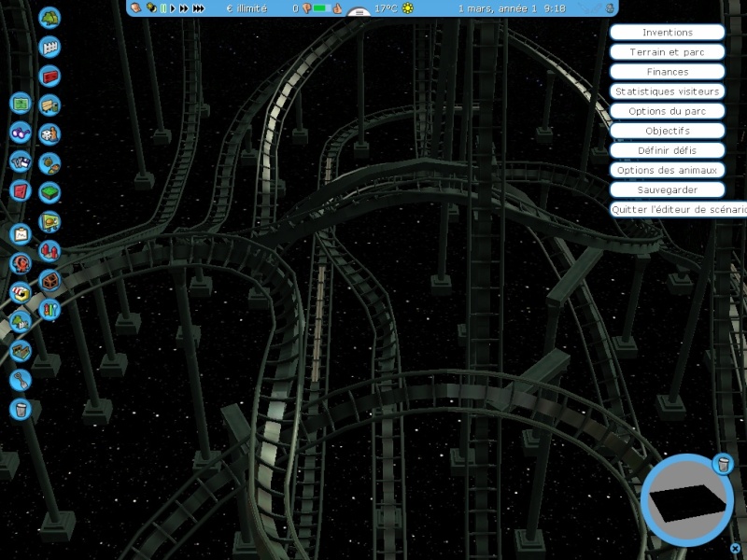Open the red brick wall tool
The height and width of the screenshot is (560, 747).
coord(49,77)
